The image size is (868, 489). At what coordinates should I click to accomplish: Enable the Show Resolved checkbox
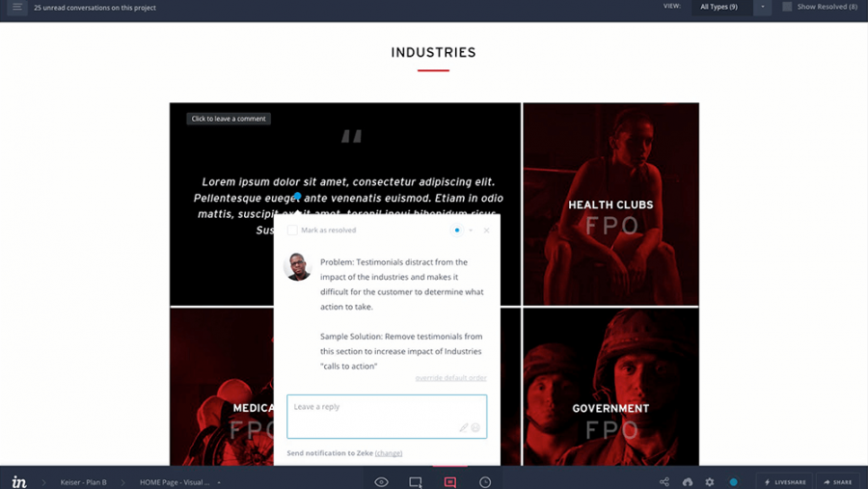pyautogui.click(x=787, y=7)
